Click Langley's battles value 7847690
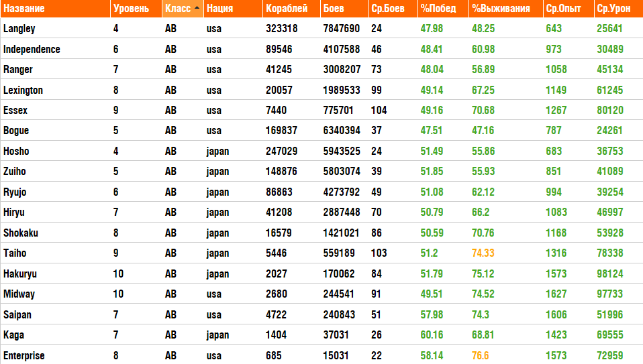This screenshot has width=643, height=364. (341, 29)
